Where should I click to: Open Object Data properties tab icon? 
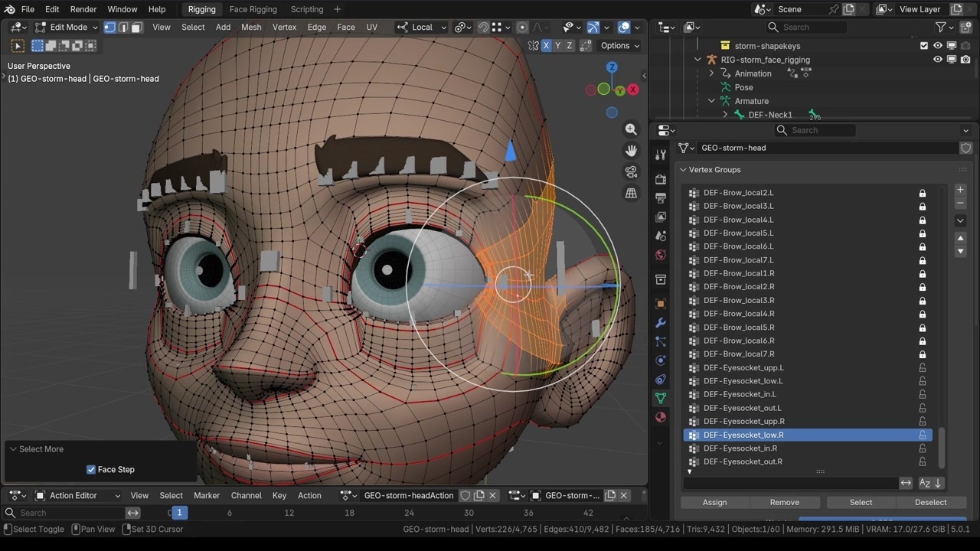click(x=660, y=398)
